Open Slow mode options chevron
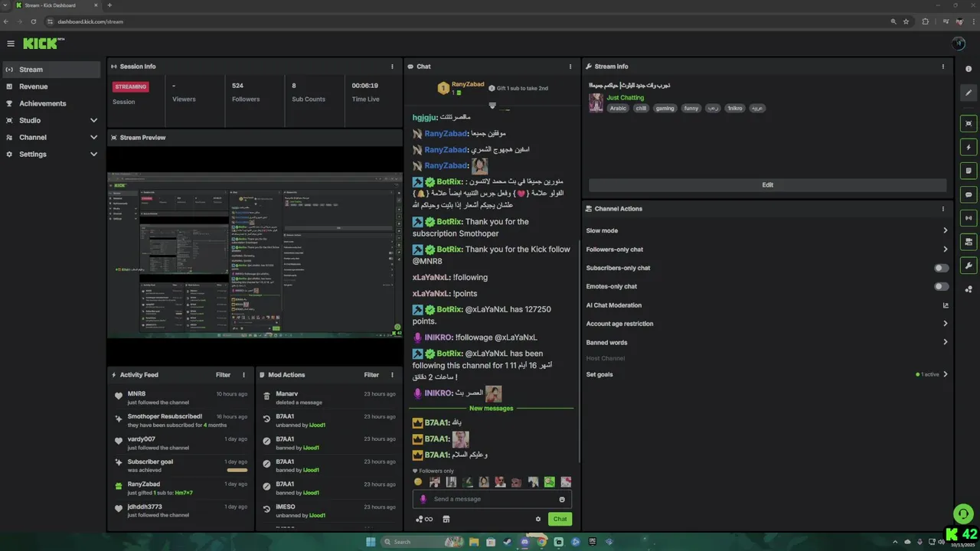Image resolution: width=980 pixels, height=551 pixels. pos(946,230)
